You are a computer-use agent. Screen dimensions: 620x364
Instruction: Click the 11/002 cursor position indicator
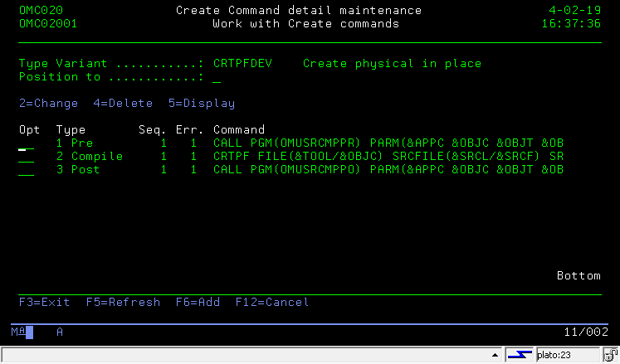point(581,332)
